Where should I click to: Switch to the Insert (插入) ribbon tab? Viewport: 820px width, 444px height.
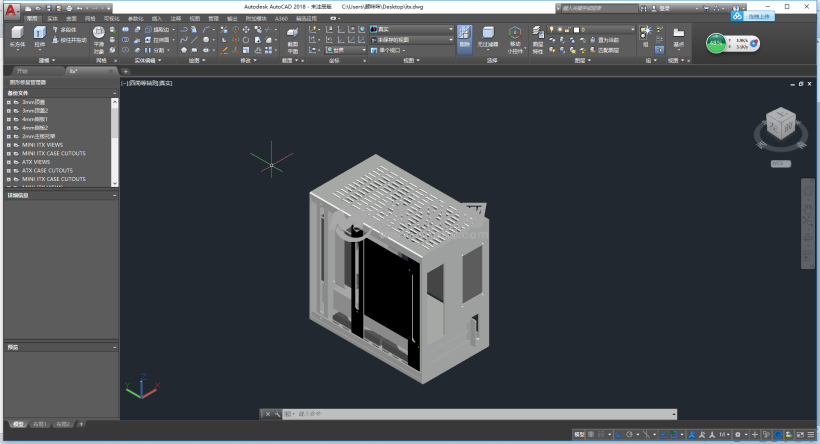(x=157, y=18)
